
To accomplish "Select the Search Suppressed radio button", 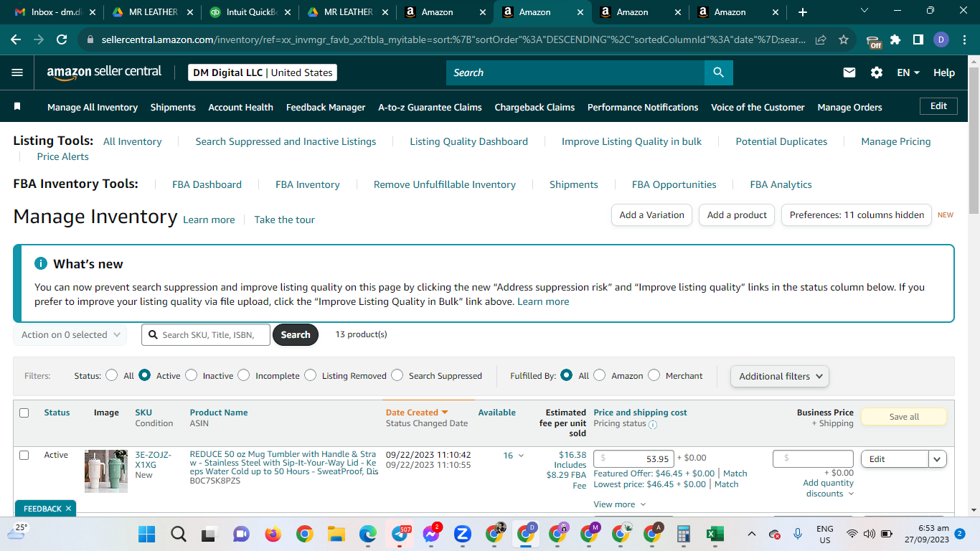I will coord(397,375).
